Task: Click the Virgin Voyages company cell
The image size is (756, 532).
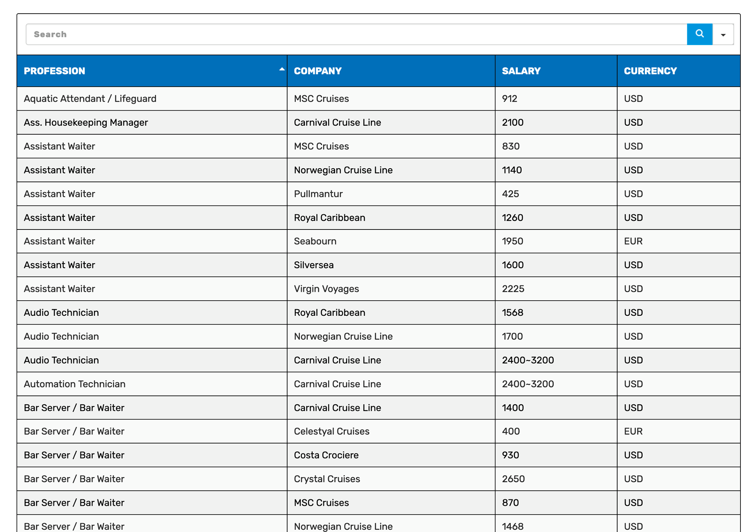Action: [391, 289]
